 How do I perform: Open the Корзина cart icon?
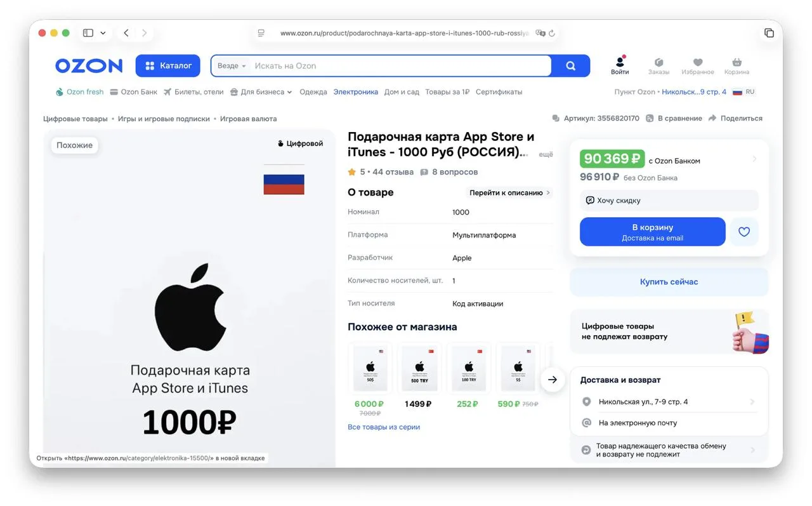pyautogui.click(x=737, y=65)
